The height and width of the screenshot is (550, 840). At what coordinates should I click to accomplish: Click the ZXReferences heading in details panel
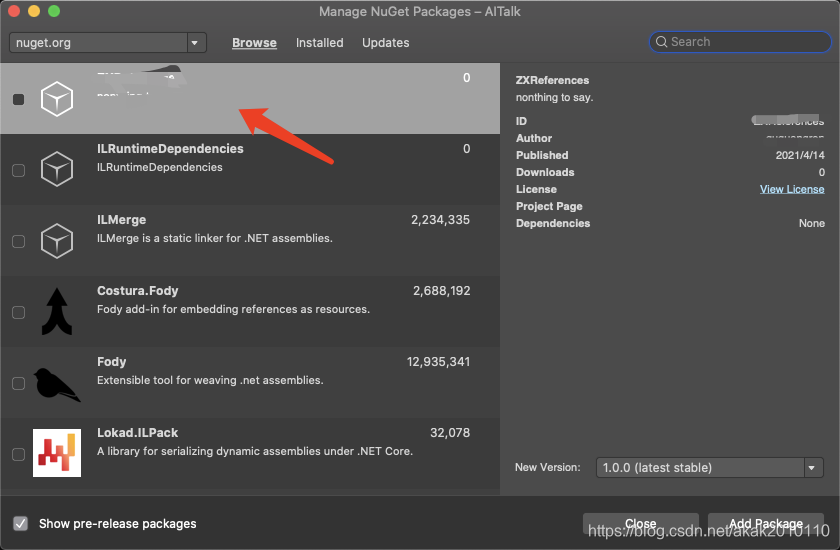tap(552, 80)
